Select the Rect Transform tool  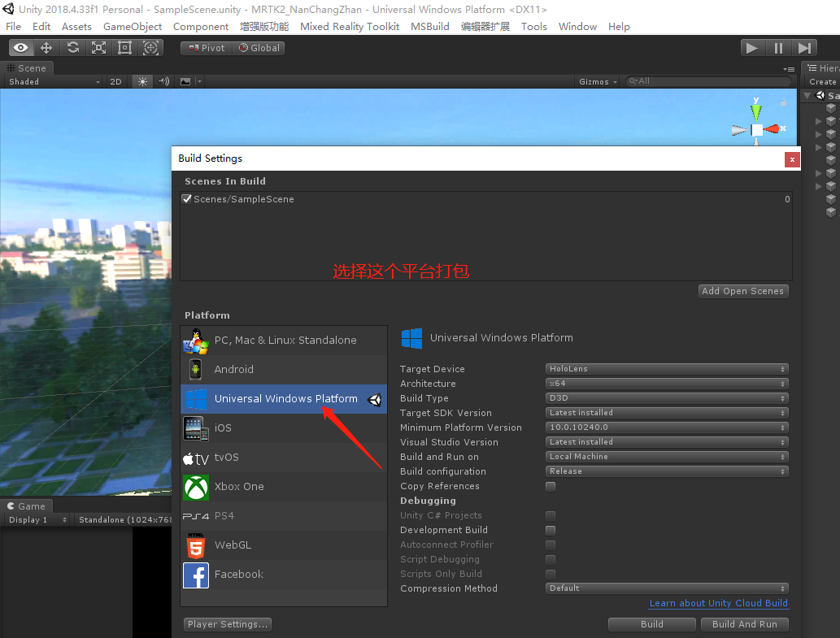(124, 48)
